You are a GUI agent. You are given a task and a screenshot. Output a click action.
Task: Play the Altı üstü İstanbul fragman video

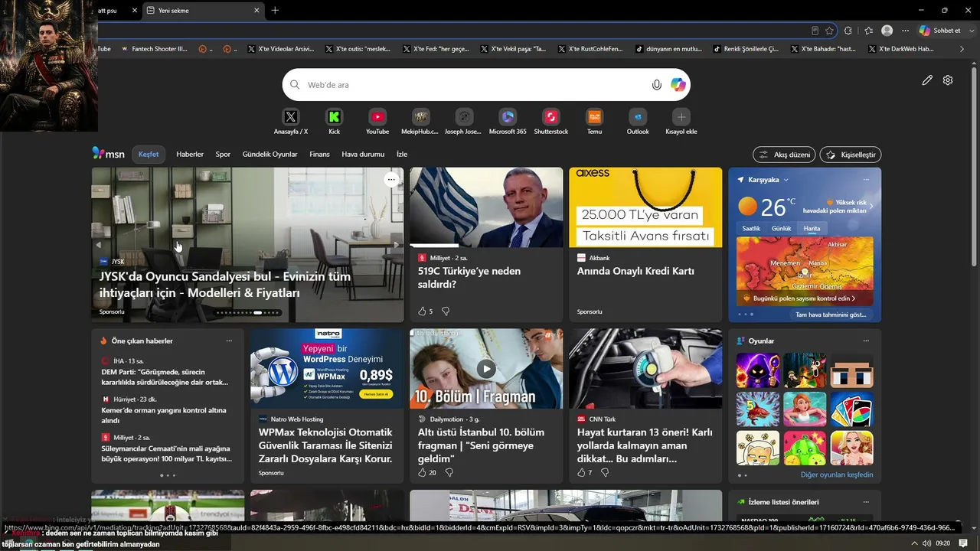click(486, 369)
